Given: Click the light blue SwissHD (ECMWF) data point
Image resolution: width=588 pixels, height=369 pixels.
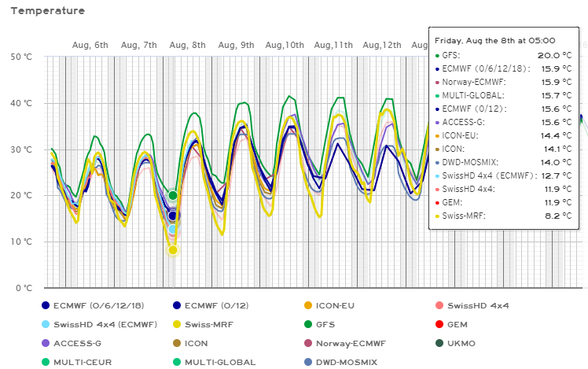Looking at the screenshot, I should (x=173, y=229).
